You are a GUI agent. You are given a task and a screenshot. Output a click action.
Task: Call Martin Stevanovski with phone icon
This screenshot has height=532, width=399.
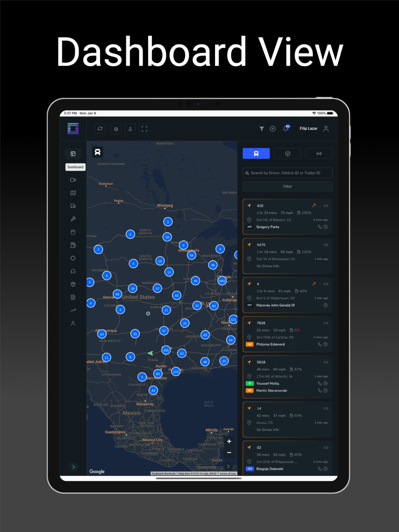[x=320, y=390]
